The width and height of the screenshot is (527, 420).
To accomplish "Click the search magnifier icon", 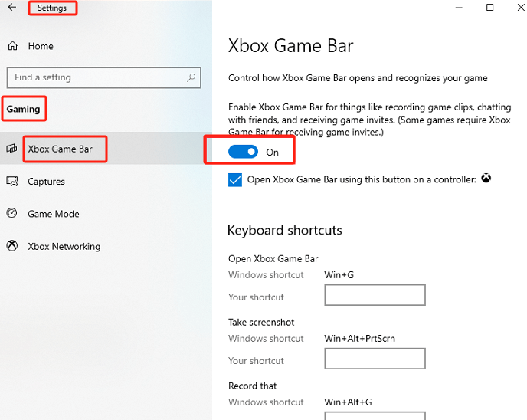I will click(191, 77).
